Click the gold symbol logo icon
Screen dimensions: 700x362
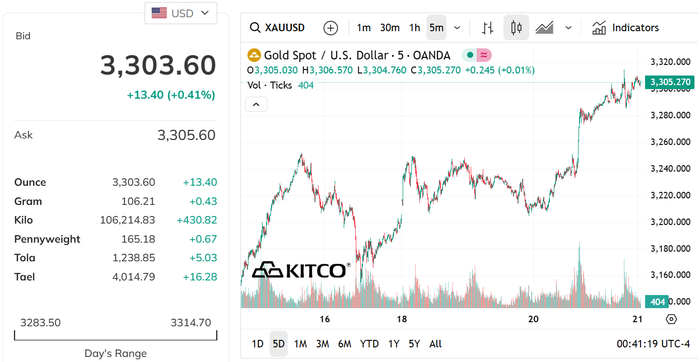coord(254,55)
